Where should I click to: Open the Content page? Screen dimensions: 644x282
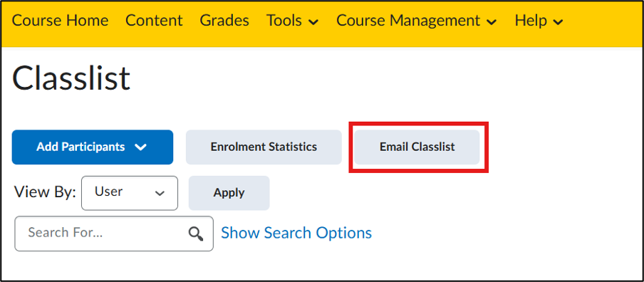(x=154, y=21)
